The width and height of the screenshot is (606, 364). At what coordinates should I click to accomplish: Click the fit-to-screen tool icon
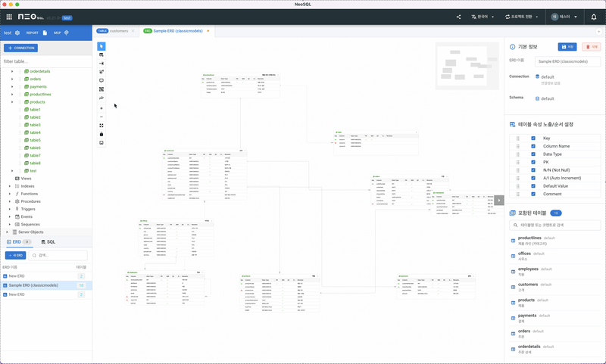pyautogui.click(x=102, y=126)
